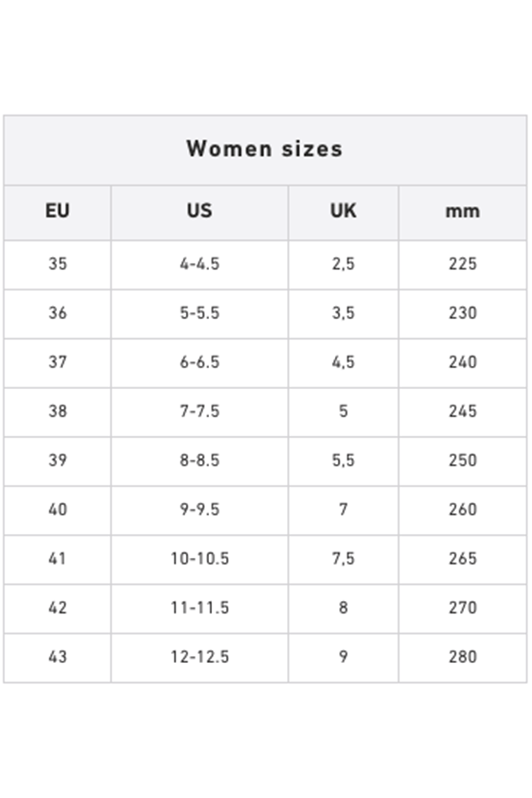Click EU size 38 cell
This screenshot has height=798, width=532.
(58, 412)
